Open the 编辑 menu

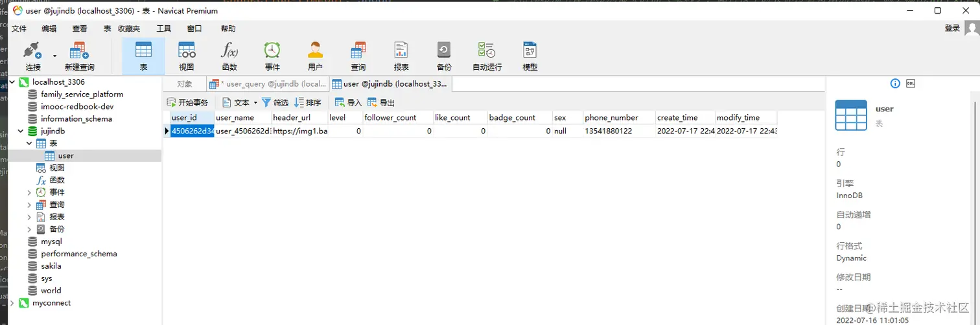(49, 28)
